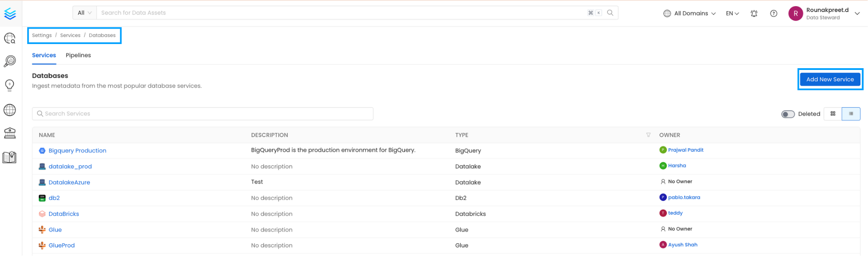Open the Observability magnifier icon in sidebar
This screenshot has height=271, width=868.
point(10,61)
